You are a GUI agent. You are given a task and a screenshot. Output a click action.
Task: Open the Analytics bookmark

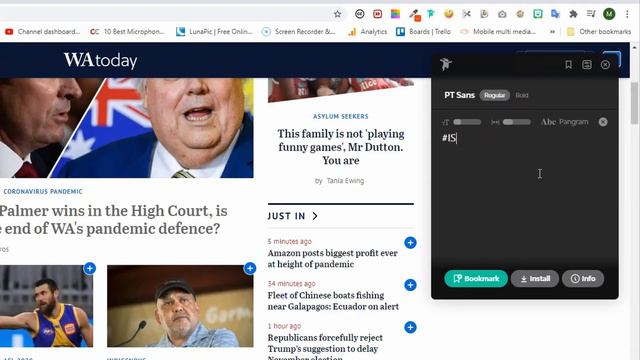coord(367,31)
